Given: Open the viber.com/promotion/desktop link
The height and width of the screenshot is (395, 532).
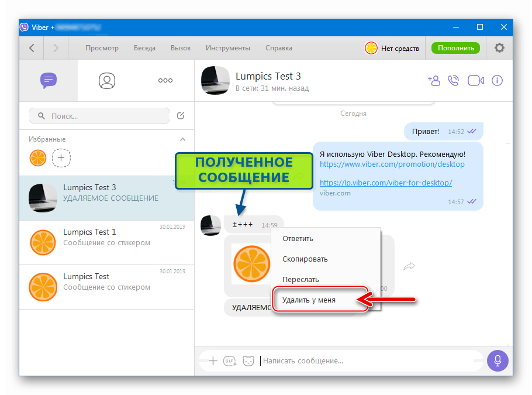Looking at the screenshot, I should [x=392, y=164].
